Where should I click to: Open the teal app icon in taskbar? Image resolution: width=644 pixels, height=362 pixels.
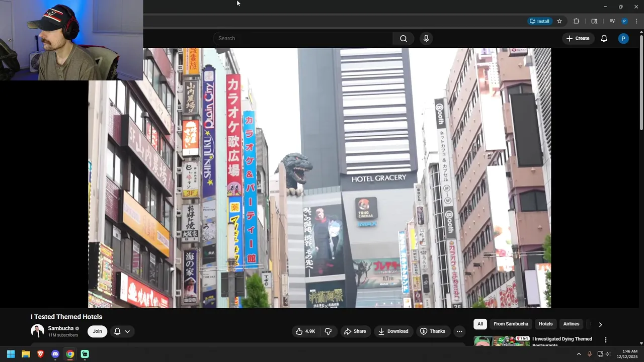pyautogui.click(x=85, y=354)
